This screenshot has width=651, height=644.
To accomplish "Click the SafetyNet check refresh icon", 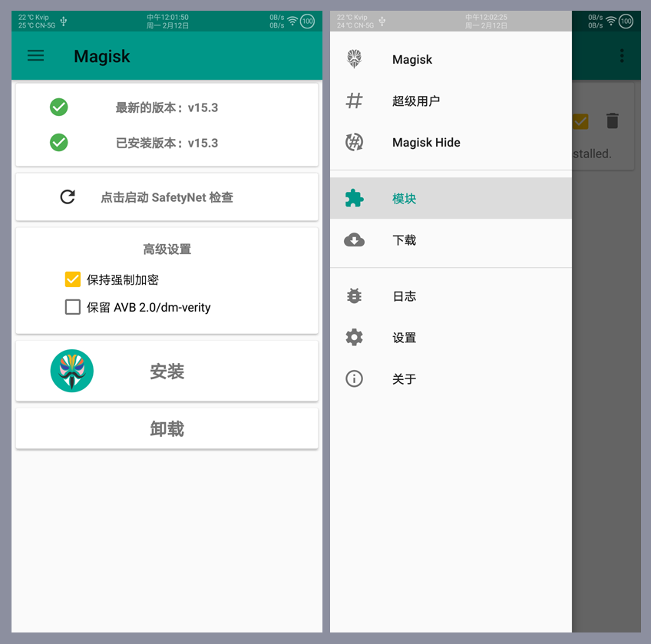I will 68,197.
